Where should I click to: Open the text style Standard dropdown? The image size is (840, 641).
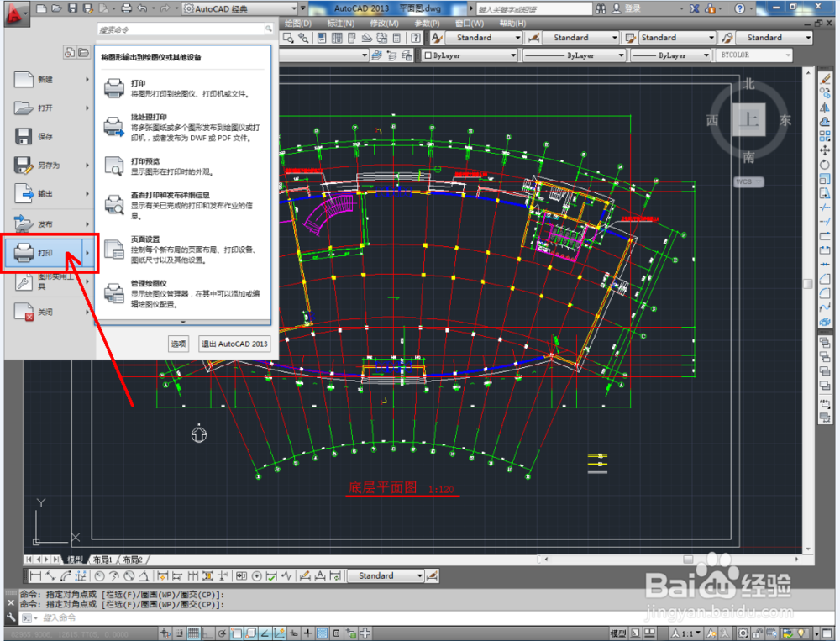click(x=483, y=38)
